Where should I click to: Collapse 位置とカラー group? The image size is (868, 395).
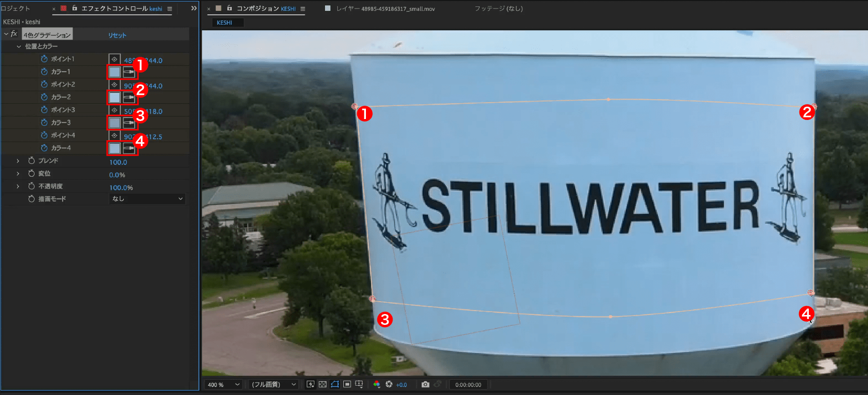[19, 46]
